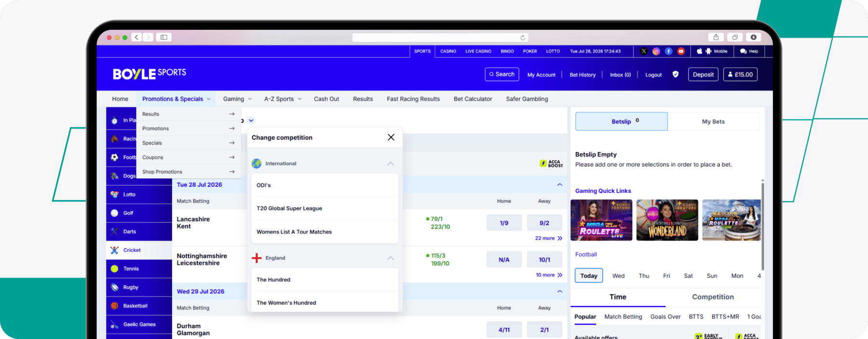
Task: Select Golf in sports sidebar
Action: [x=139, y=213]
